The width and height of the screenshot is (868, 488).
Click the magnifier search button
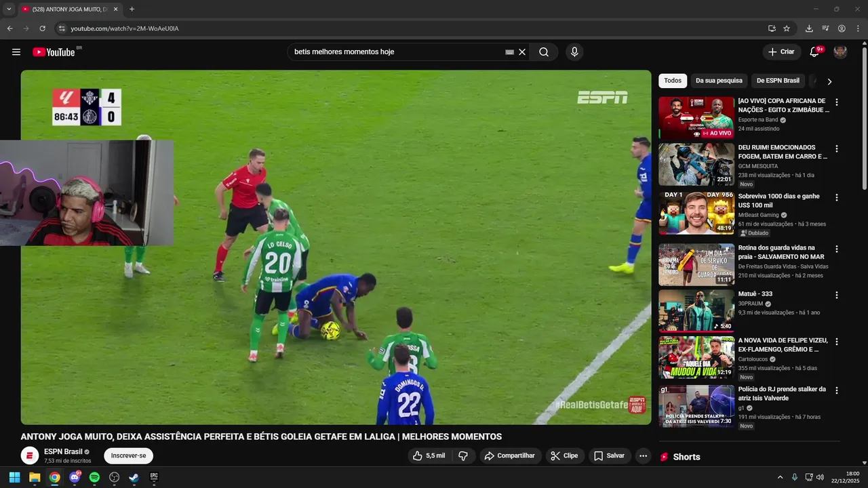[544, 52]
